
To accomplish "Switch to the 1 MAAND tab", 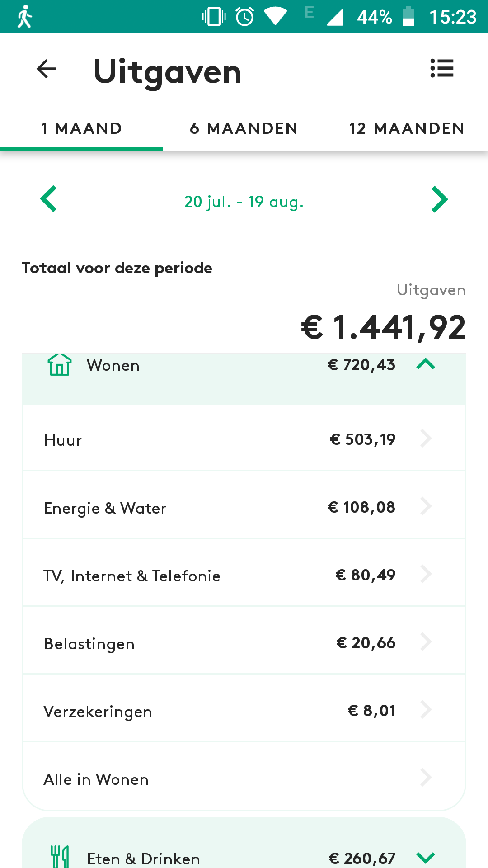I will point(81,129).
